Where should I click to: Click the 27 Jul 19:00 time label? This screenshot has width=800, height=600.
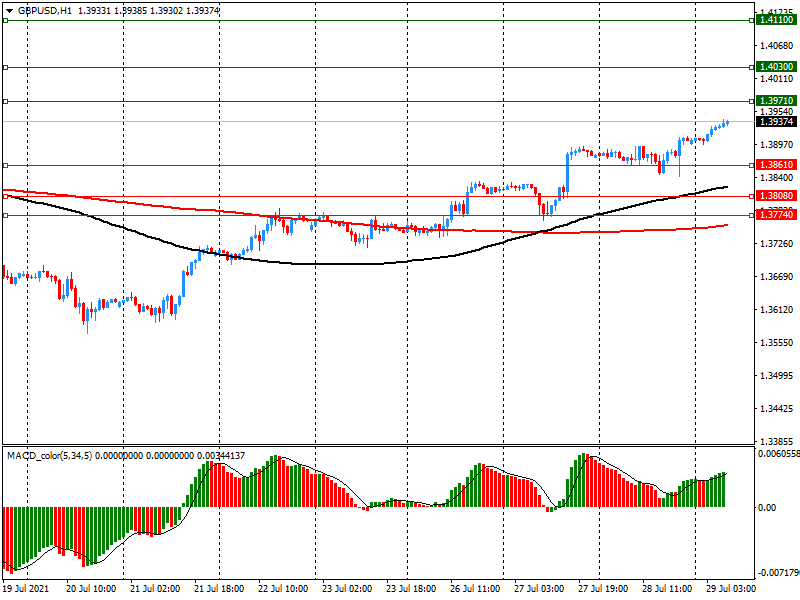[x=603, y=589]
